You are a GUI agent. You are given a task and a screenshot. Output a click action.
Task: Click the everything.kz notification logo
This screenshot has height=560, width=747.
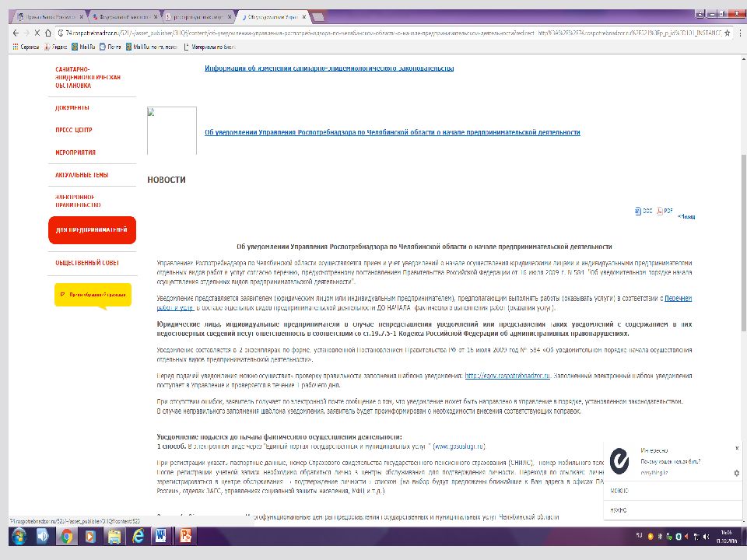click(620, 461)
